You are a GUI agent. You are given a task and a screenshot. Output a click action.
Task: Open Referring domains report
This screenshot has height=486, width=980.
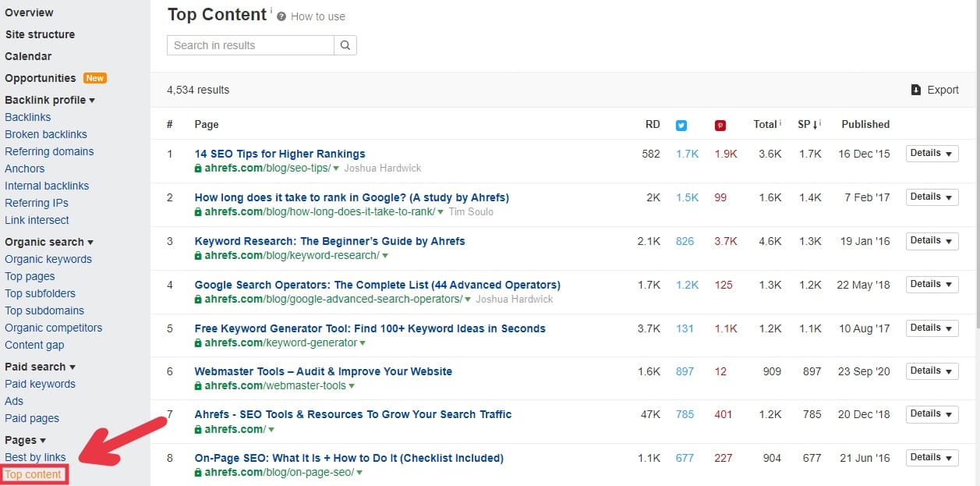(49, 151)
